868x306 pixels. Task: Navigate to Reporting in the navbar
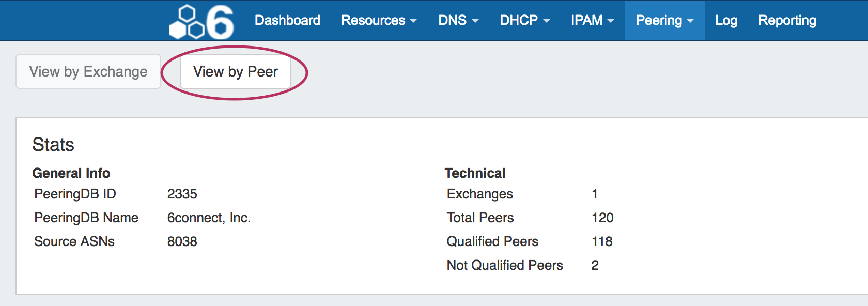tap(787, 20)
